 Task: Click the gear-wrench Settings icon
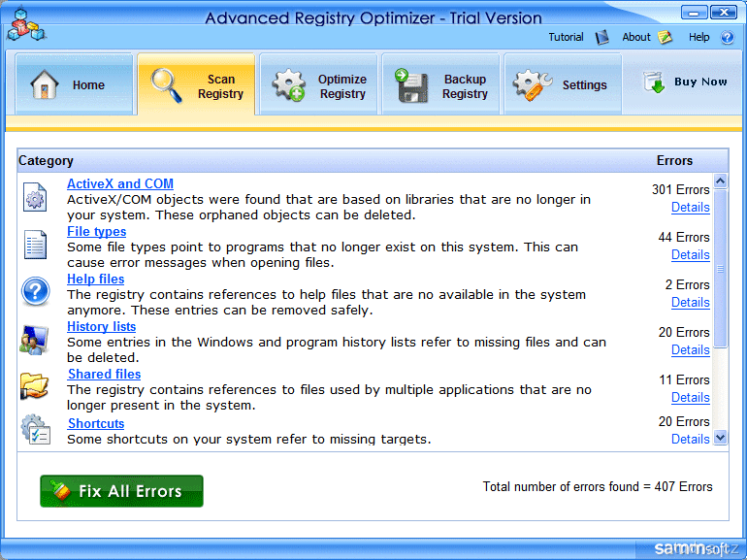pos(533,85)
